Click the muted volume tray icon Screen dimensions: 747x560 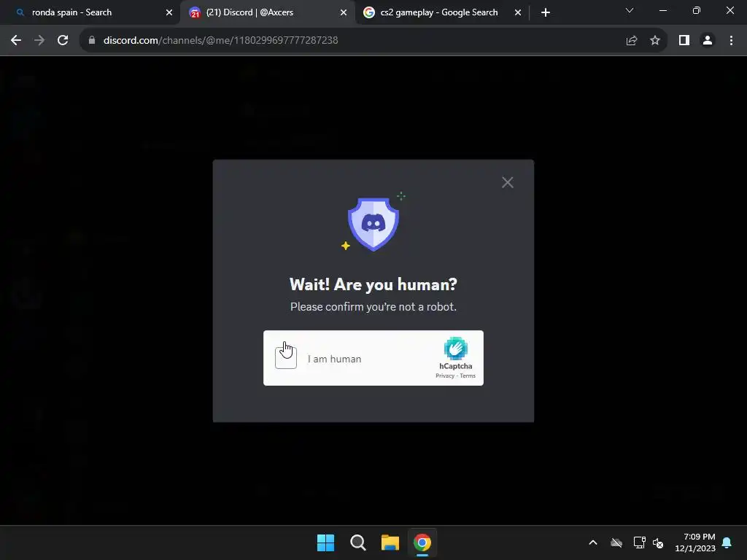(658, 542)
